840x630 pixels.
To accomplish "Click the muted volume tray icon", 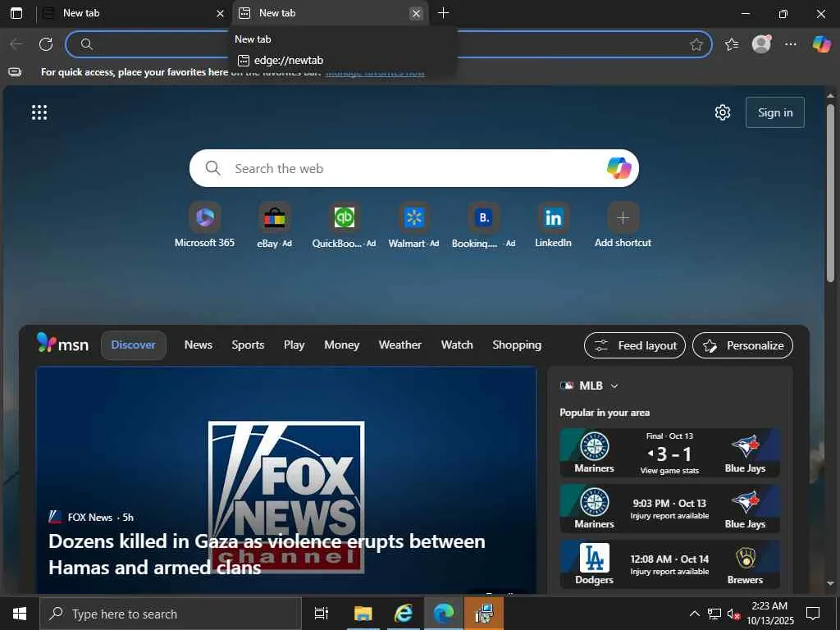I will tap(733, 614).
